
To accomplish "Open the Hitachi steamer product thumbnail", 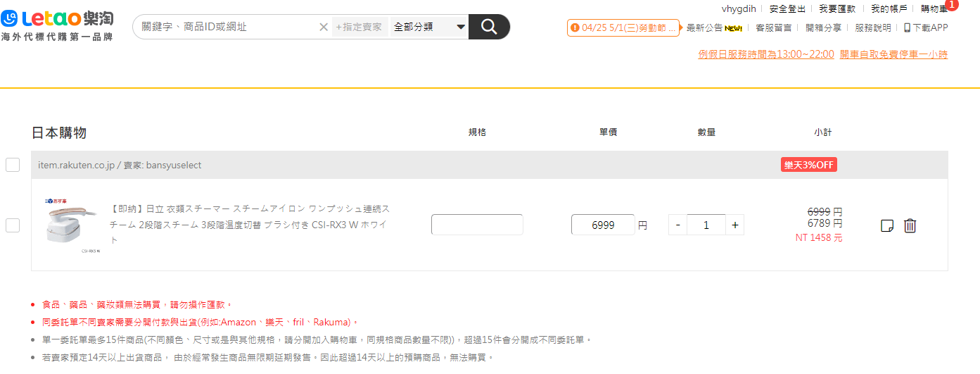I will click(x=72, y=225).
